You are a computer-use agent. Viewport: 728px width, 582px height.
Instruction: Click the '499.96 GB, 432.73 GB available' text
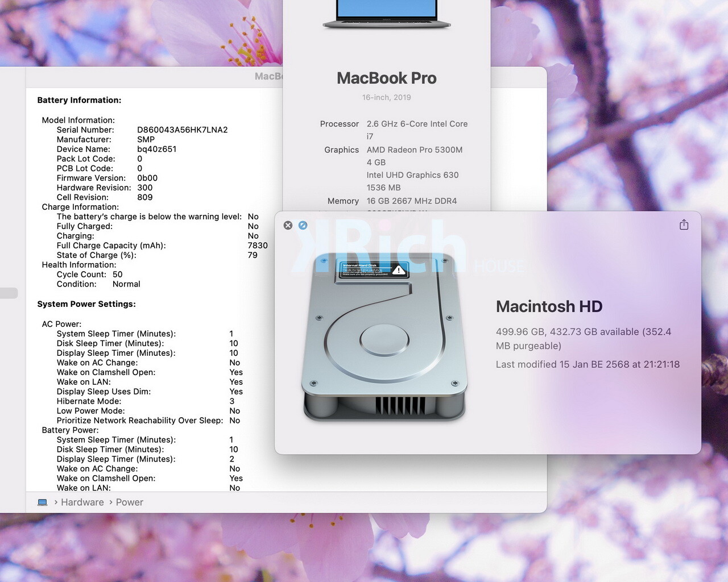pyautogui.click(x=568, y=332)
